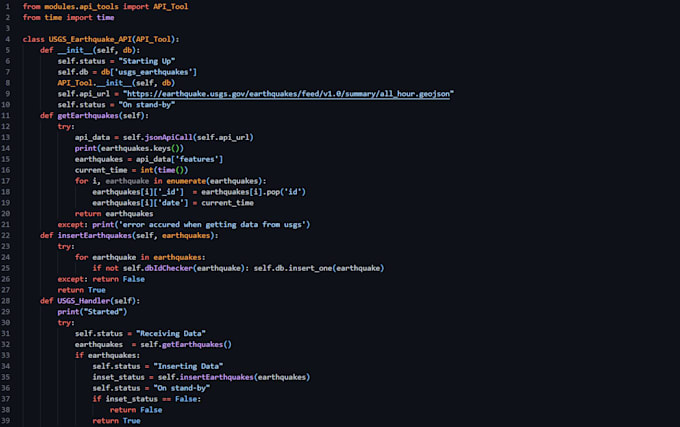
Task: Click the "Inserting Data" string
Action: pos(188,366)
